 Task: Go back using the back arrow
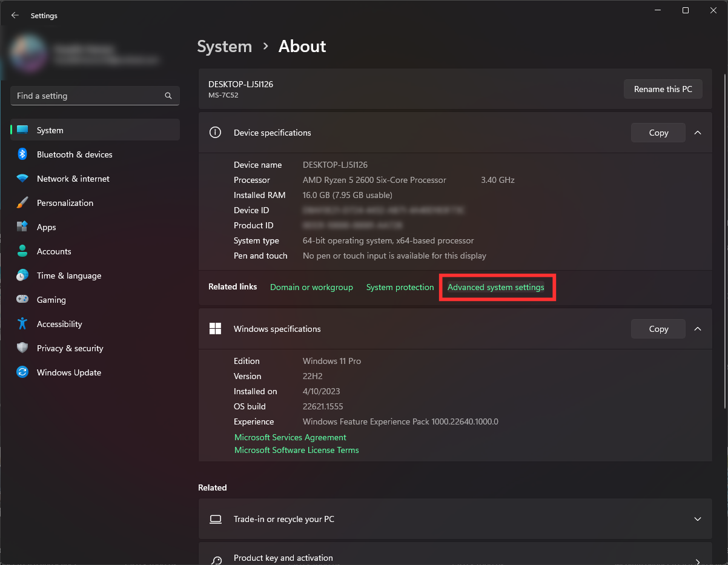[15, 16]
